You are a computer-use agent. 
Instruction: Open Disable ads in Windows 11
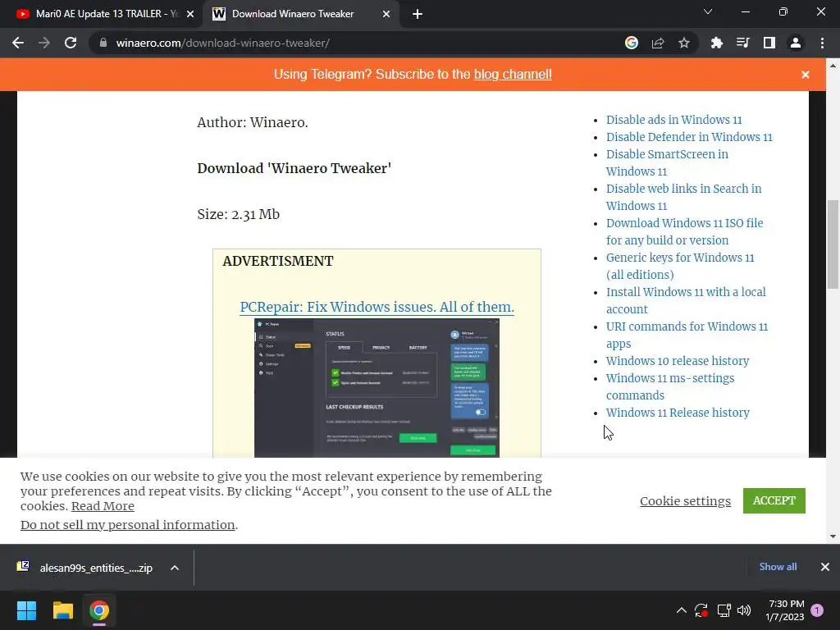[x=674, y=120]
